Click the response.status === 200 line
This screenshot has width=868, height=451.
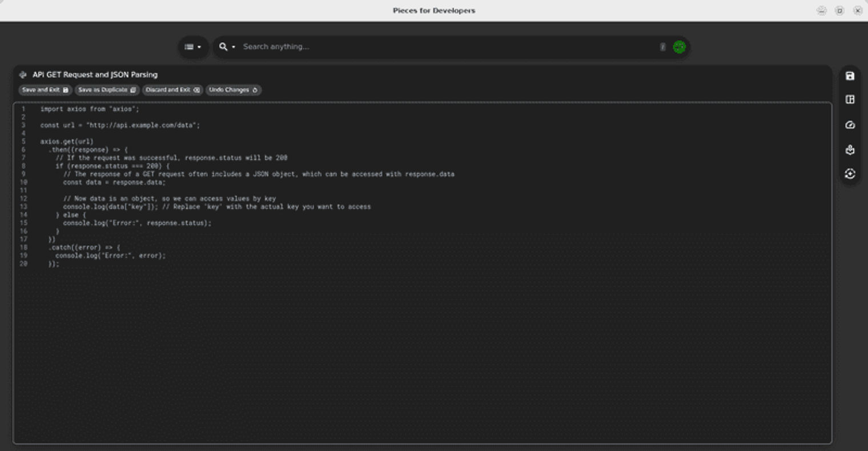[112, 166]
